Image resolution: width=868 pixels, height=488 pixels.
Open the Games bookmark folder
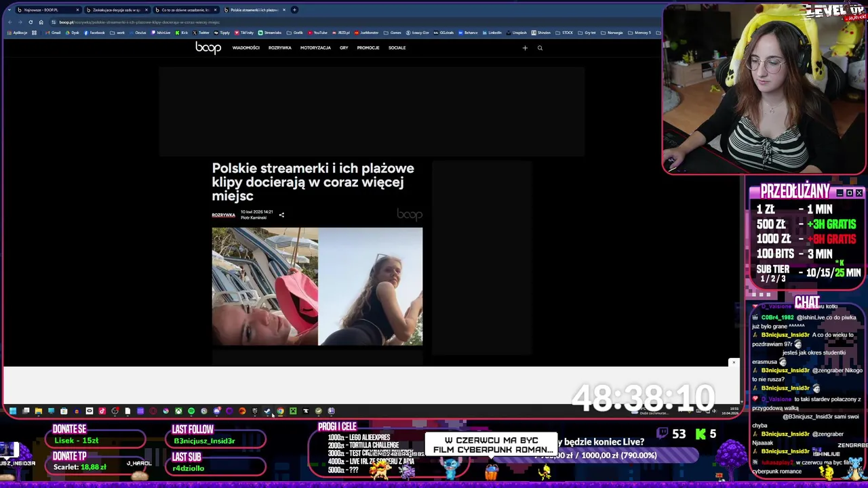(393, 33)
